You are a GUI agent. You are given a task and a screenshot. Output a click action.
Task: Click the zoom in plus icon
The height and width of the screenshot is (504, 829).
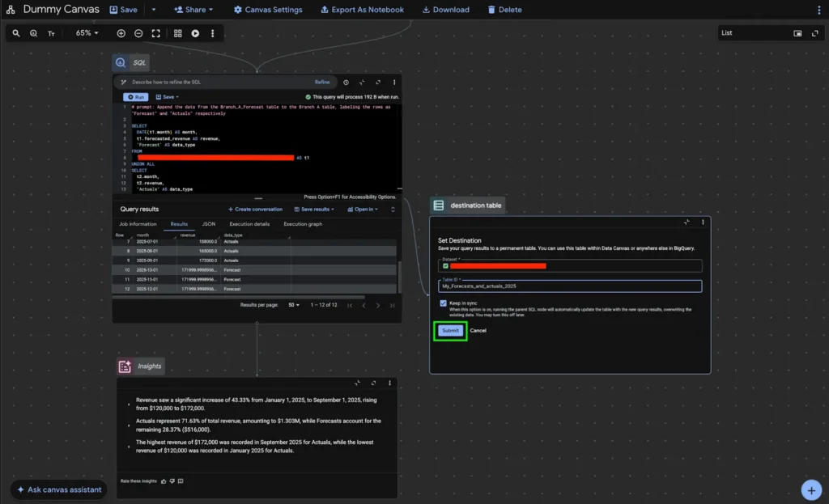click(121, 33)
